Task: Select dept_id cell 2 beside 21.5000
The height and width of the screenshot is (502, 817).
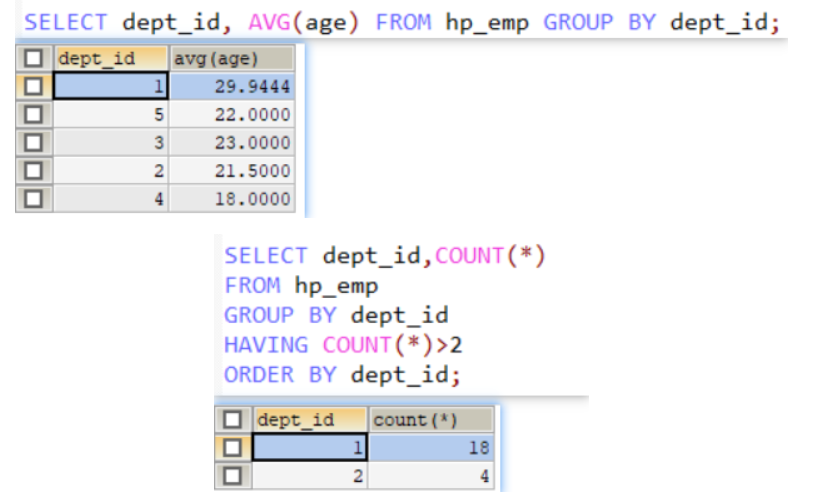Action: pos(110,171)
